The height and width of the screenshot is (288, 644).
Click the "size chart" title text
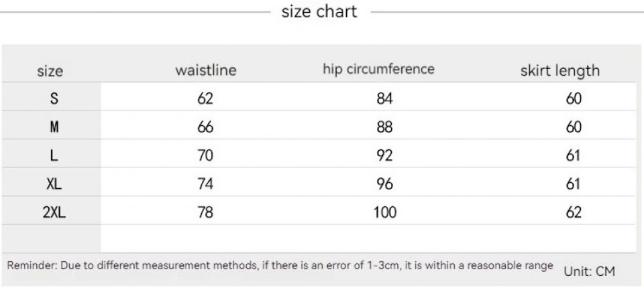click(x=319, y=11)
